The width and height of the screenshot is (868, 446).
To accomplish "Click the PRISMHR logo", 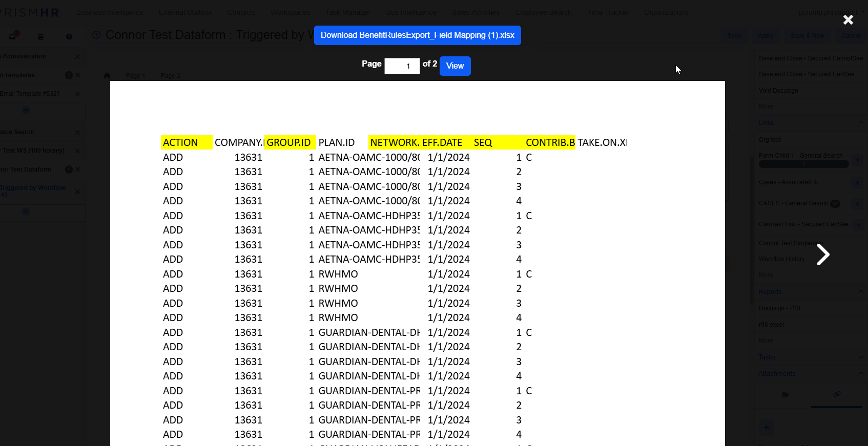I will 30,12.
